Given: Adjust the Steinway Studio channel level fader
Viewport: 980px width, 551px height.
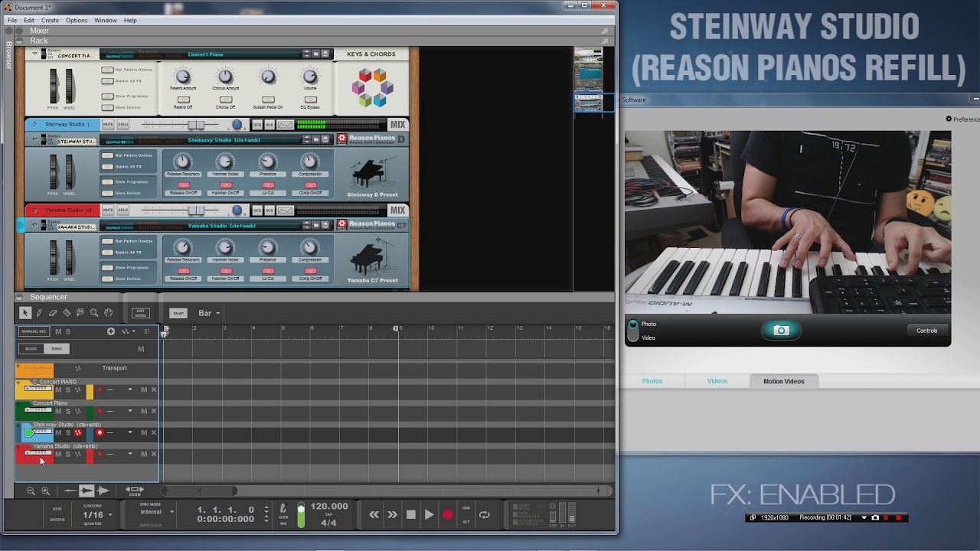Looking at the screenshot, I should click(197, 125).
